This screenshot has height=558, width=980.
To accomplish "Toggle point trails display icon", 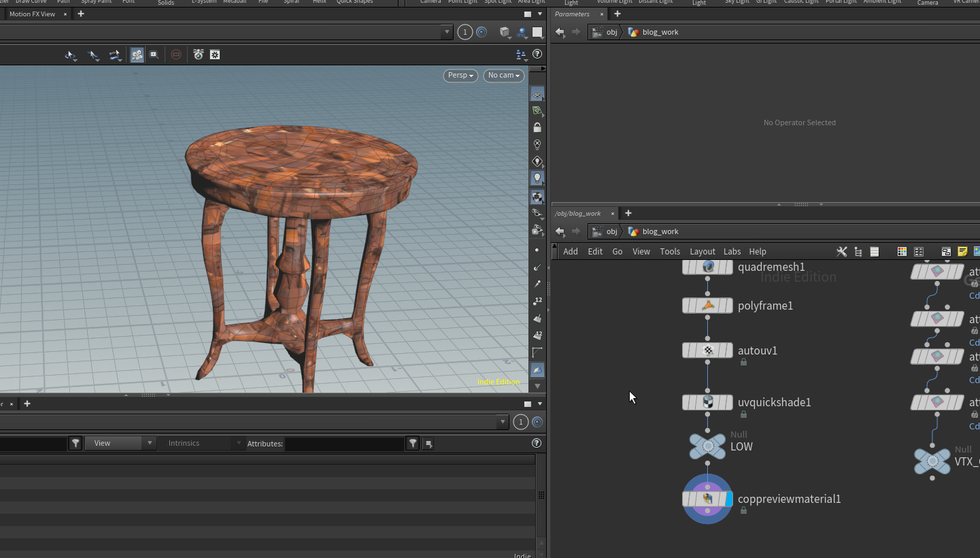I will [x=537, y=284].
